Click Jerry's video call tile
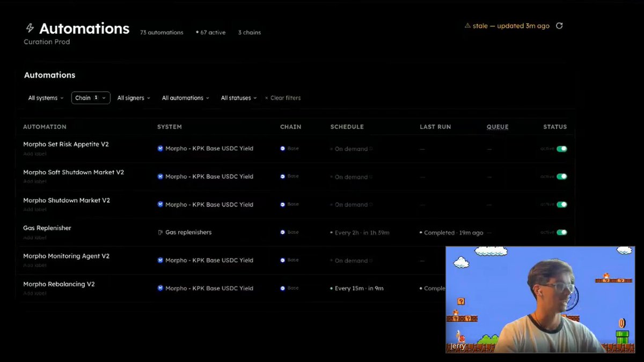This screenshot has width=644, height=362. click(540, 300)
